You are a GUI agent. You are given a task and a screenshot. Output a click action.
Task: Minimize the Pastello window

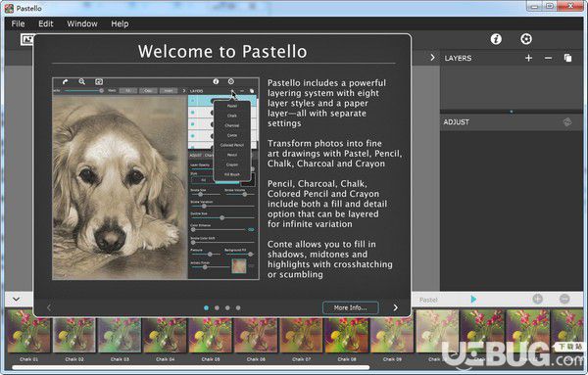(534, 6)
